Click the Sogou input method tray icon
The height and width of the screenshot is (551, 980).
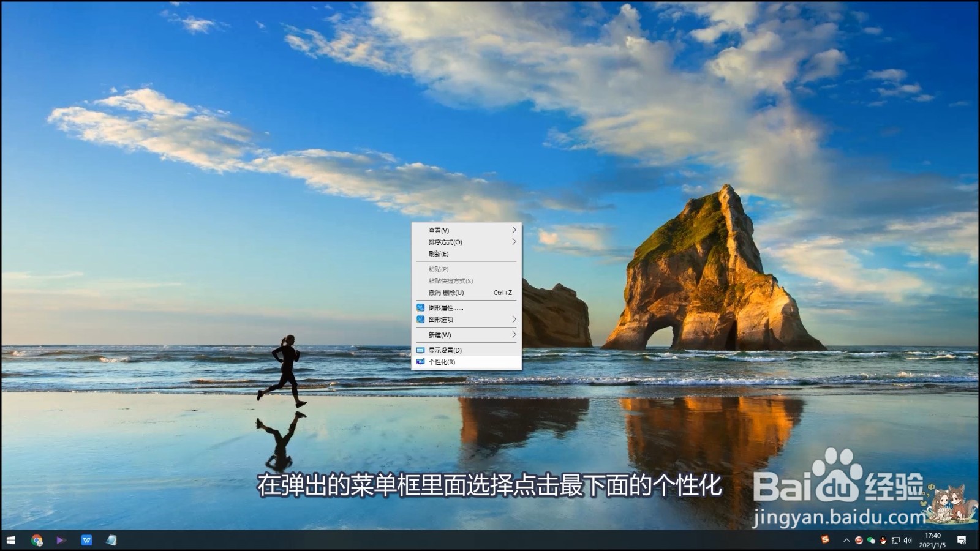tap(825, 539)
